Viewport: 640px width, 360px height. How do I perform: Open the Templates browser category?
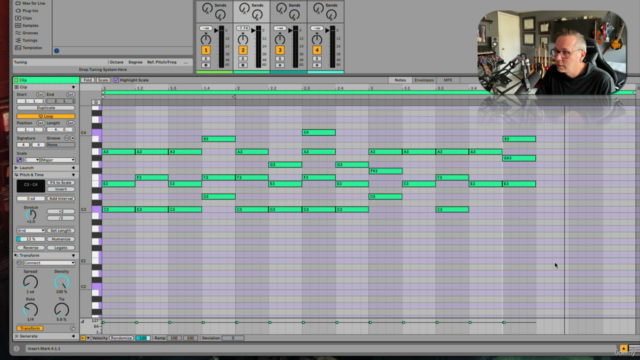click(x=29, y=47)
